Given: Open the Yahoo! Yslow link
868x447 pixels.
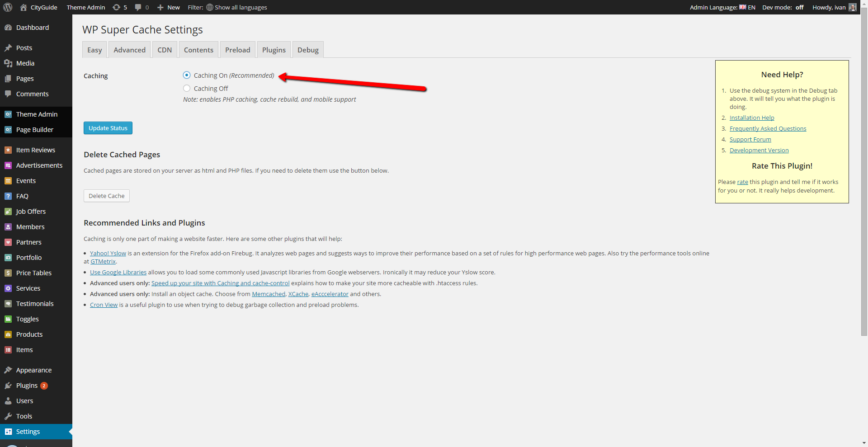Looking at the screenshot, I should pyautogui.click(x=108, y=253).
